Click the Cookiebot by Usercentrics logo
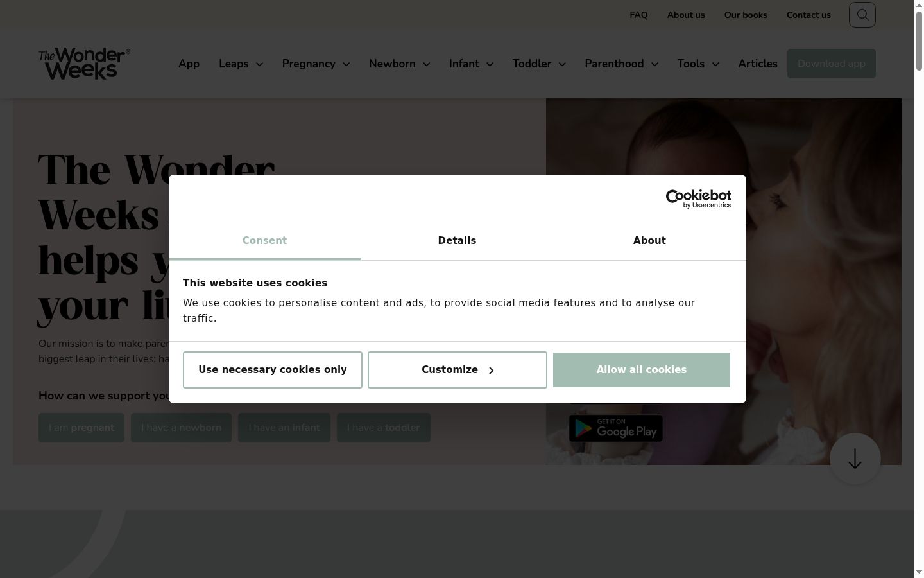924x578 pixels. click(x=698, y=199)
